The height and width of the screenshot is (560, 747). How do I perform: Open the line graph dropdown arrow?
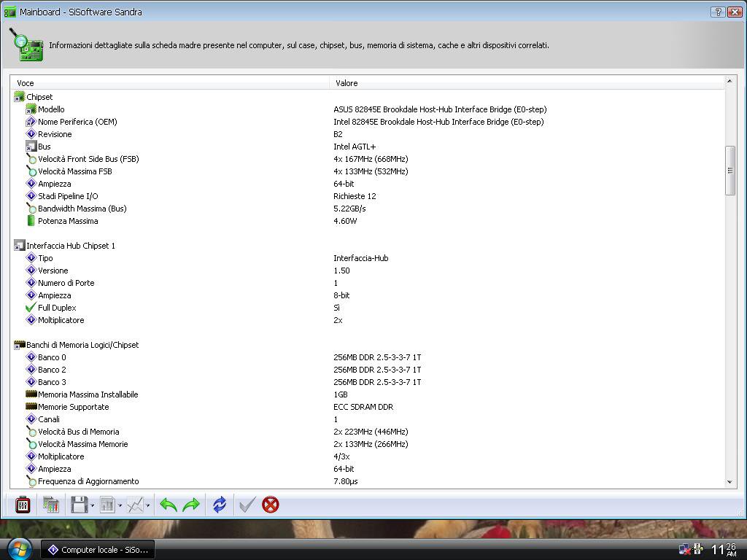click(x=148, y=505)
